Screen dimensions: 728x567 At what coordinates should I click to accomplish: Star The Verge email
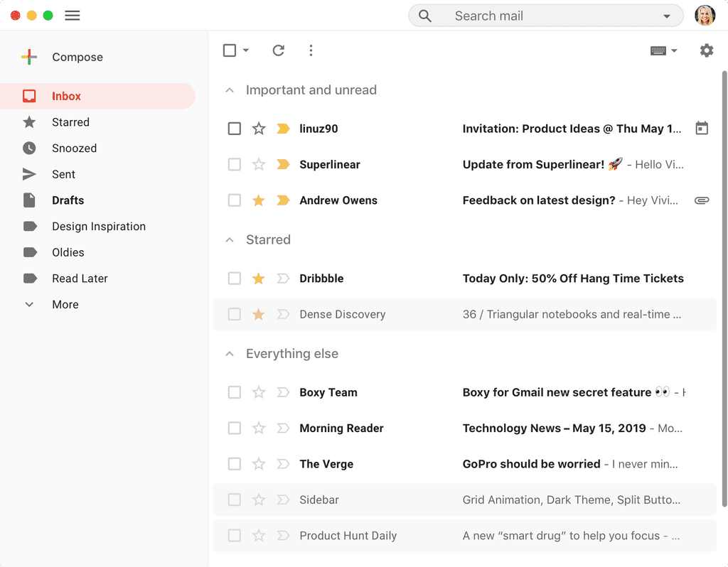[x=258, y=463]
